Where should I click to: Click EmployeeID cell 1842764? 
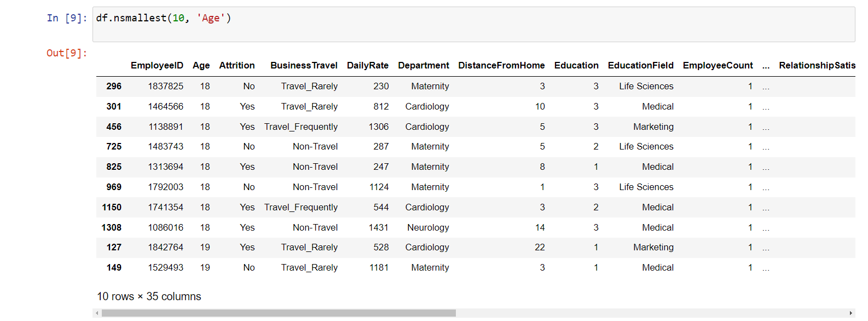165,247
